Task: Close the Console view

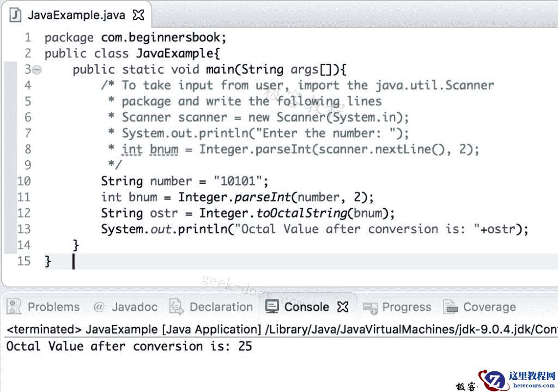Action: point(343,306)
